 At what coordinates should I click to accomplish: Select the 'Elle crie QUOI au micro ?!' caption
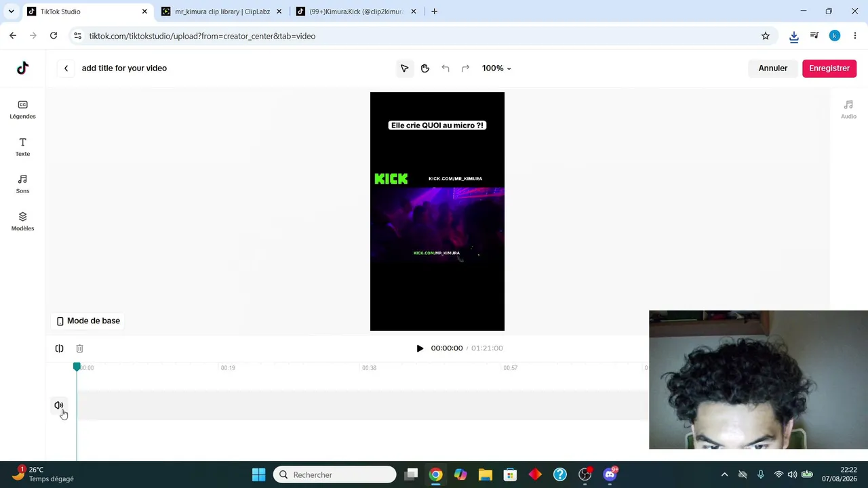coord(437,125)
